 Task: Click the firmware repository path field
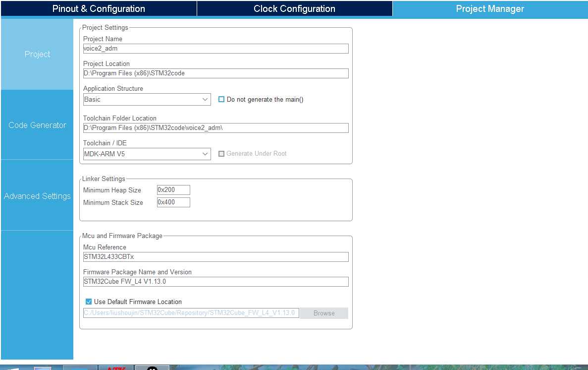[191, 313]
